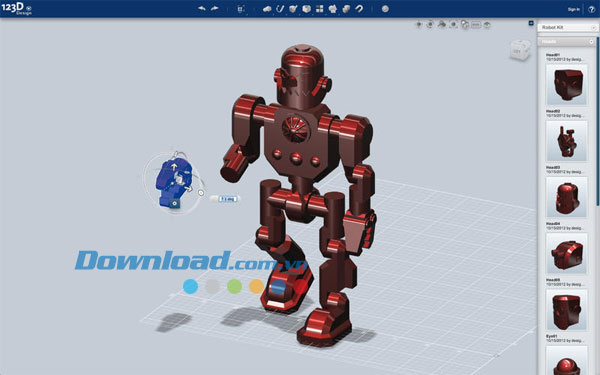Click the Fit to view icon
The height and width of the screenshot is (375, 600).
453,25
